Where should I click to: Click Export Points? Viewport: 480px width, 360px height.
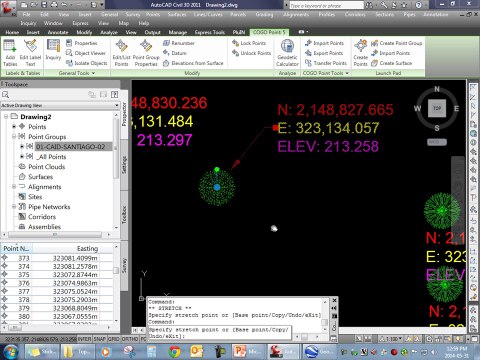[x=324, y=53]
